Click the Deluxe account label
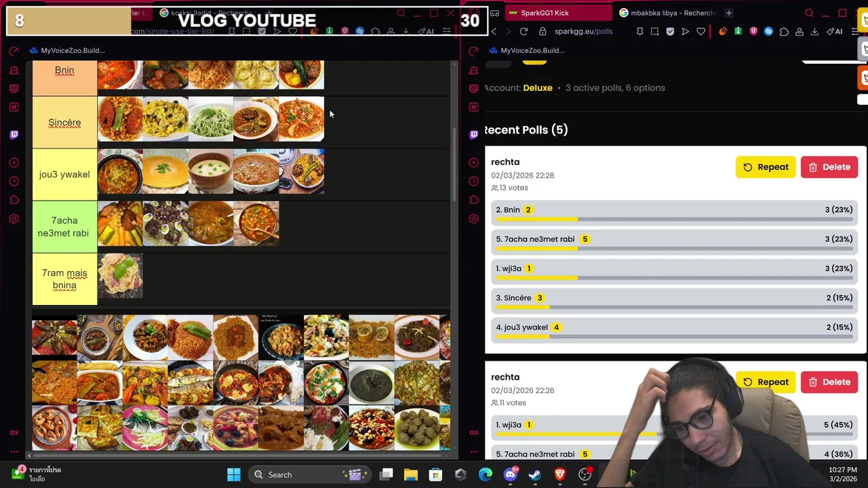The width and height of the screenshot is (868, 488). (x=538, y=87)
